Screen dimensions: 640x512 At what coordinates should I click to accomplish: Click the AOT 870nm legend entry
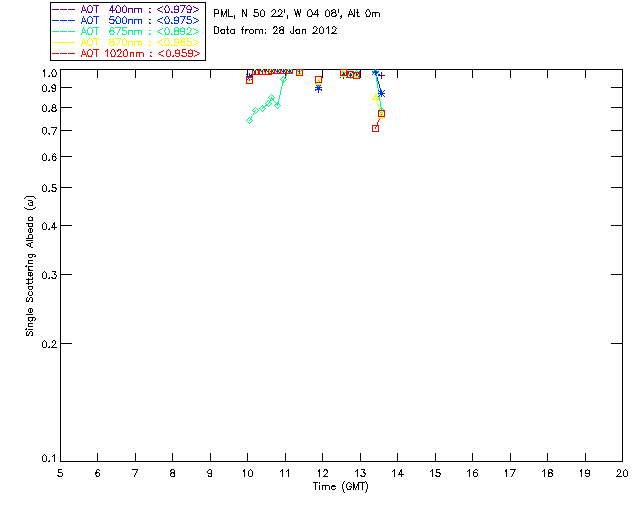coord(127,42)
